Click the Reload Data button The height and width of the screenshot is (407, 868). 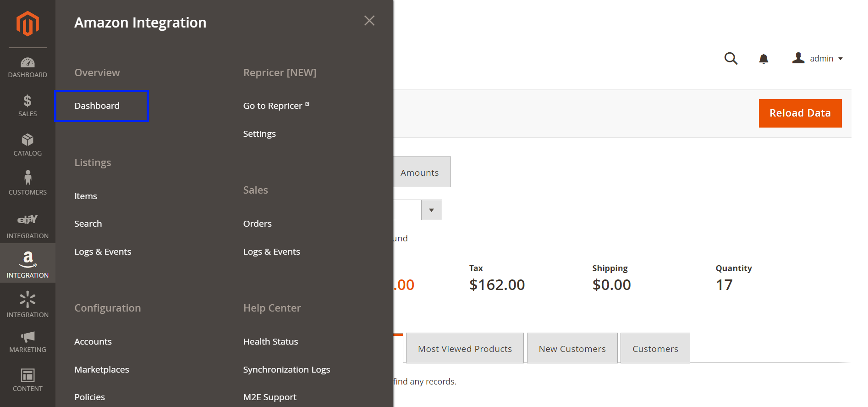click(x=800, y=113)
